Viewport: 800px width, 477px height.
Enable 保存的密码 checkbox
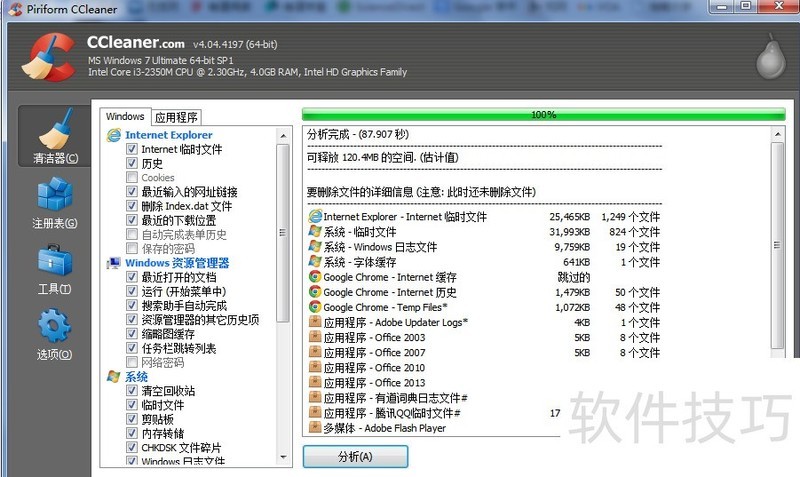(132, 248)
